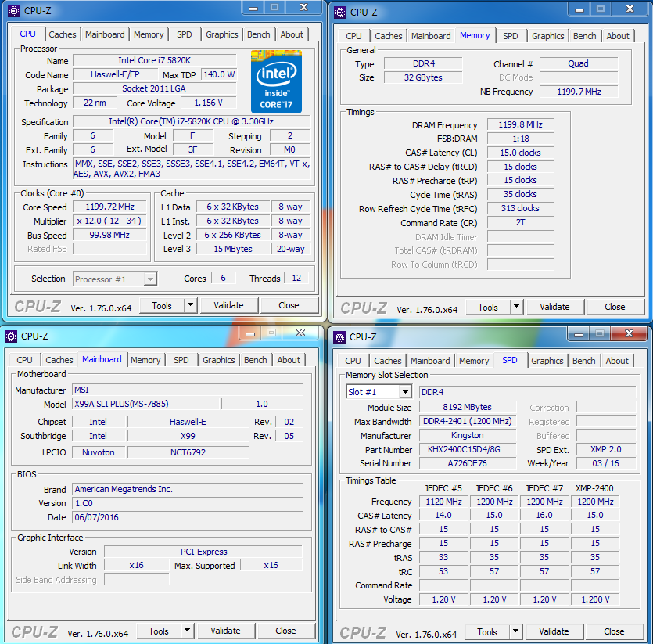This screenshot has width=653, height=644.
Task: Switch to the CPU tab in the SPD window
Action: click(x=353, y=361)
